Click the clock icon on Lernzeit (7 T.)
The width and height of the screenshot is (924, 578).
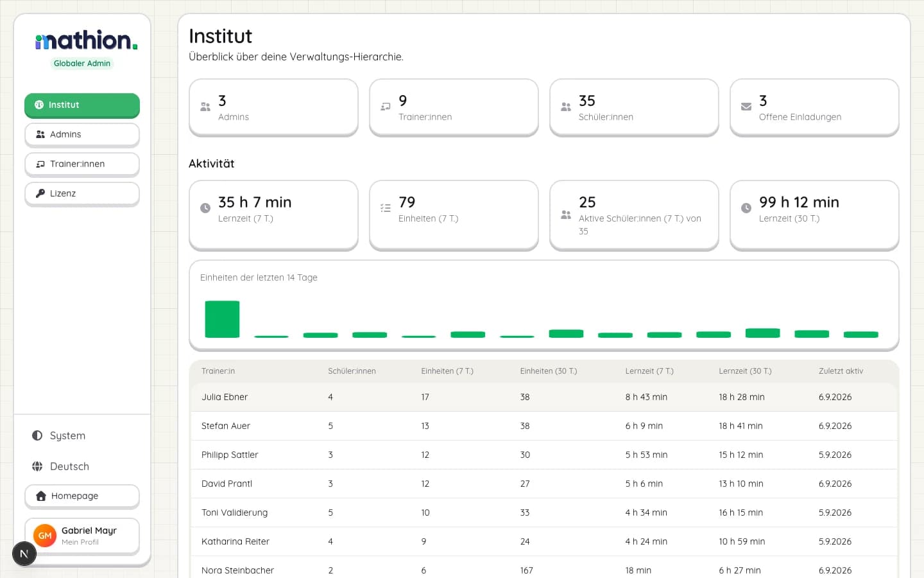click(x=205, y=208)
